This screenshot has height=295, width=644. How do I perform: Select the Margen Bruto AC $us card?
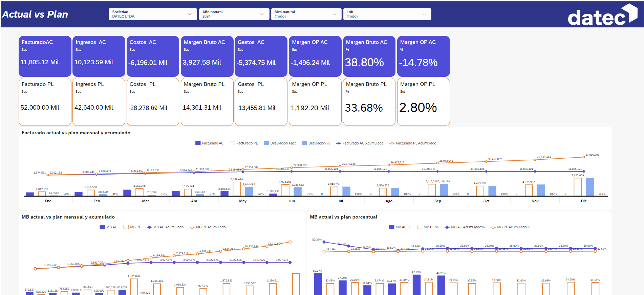click(207, 56)
